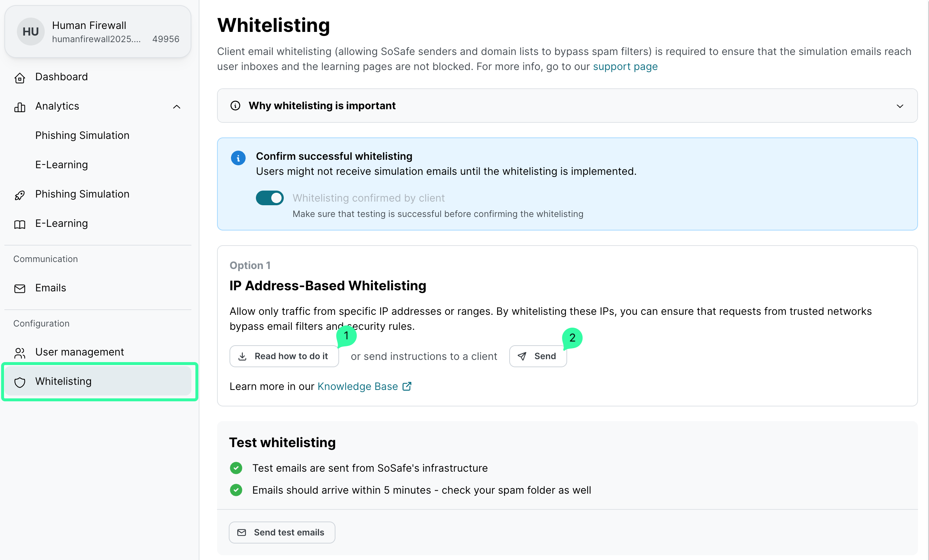
Task: Open the support page link
Action: (x=625, y=67)
